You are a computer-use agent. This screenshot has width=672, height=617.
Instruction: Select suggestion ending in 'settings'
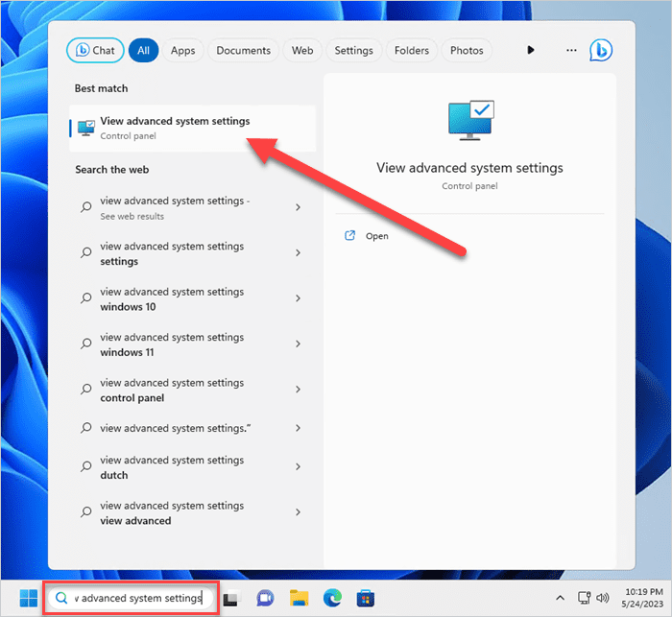(x=192, y=253)
